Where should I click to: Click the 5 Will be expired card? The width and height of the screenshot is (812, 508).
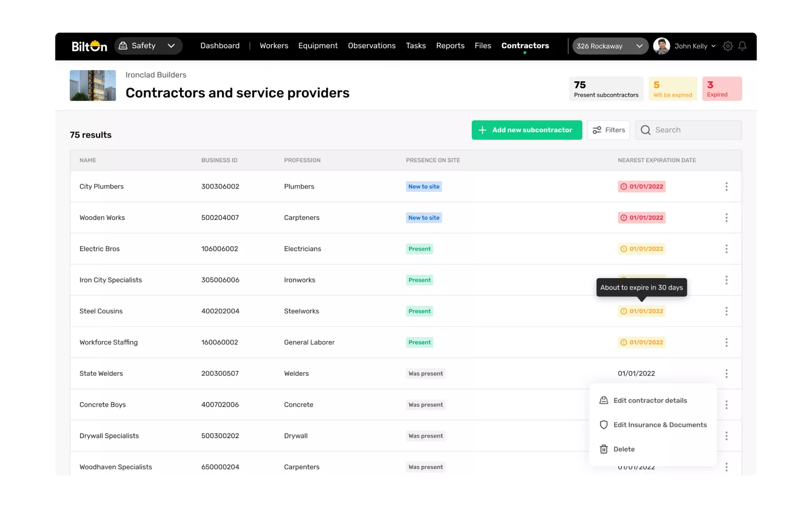pyautogui.click(x=673, y=89)
